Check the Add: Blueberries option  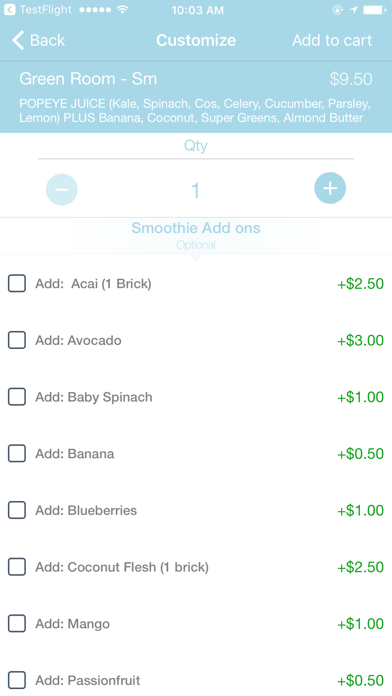pos(17,510)
